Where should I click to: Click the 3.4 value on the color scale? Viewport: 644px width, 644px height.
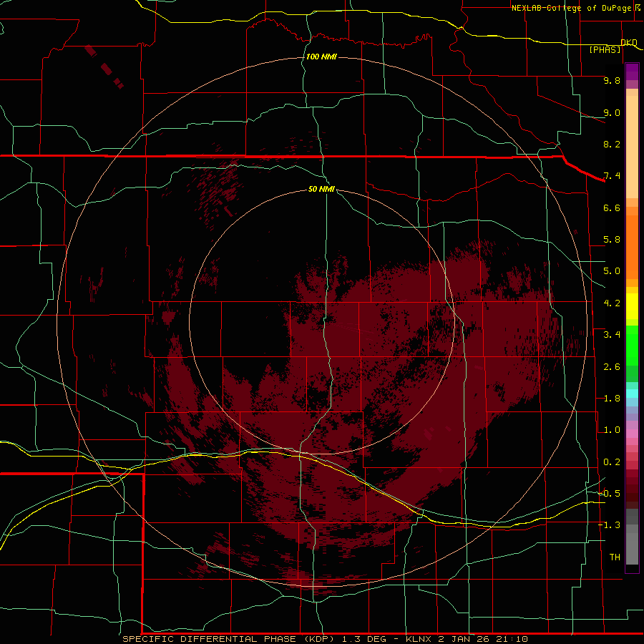point(612,335)
